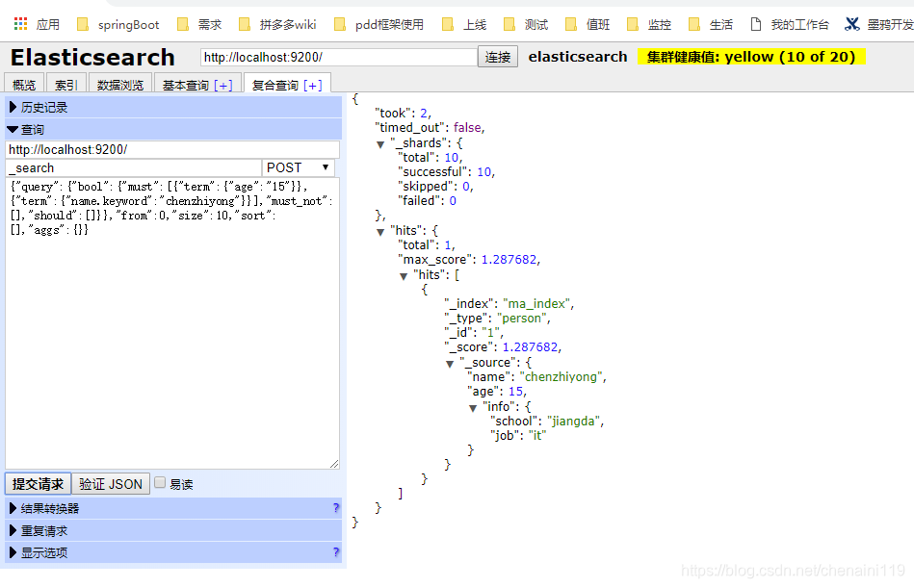This screenshot has width=914, height=588.
Task: Open the pdd框架使用 bookmark folder
Action: coord(379,24)
